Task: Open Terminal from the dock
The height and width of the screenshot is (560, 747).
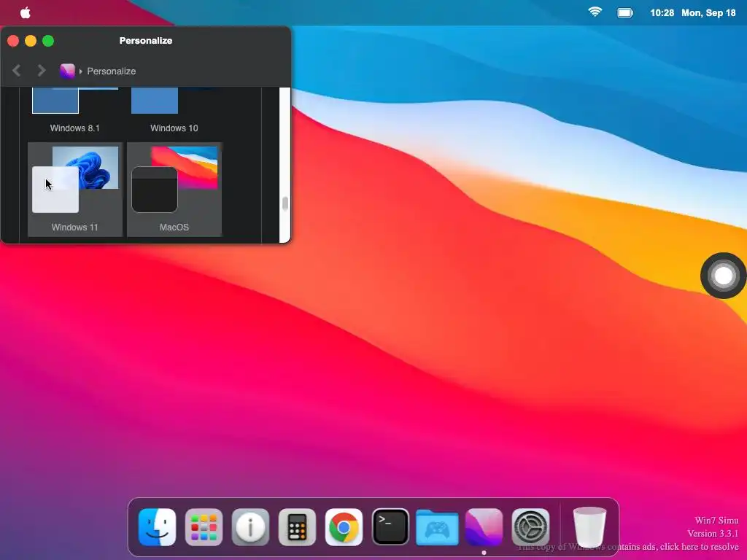Action: pyautogui.click(x=390, y=527)
